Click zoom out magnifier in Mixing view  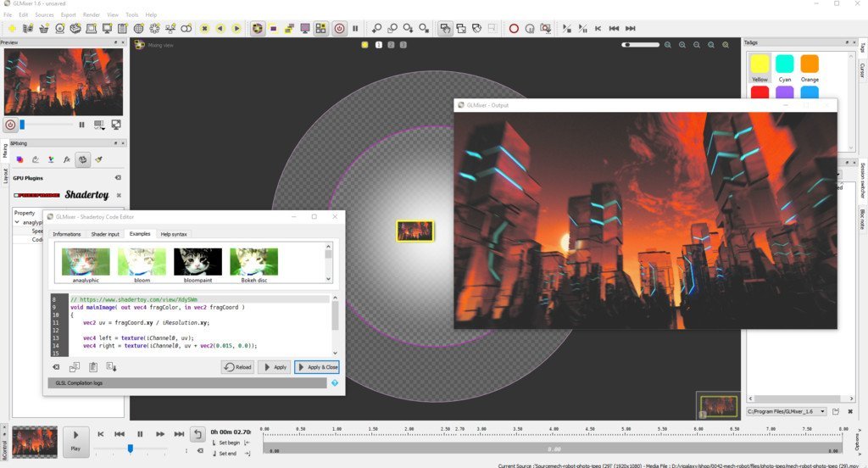coord(697,45)
